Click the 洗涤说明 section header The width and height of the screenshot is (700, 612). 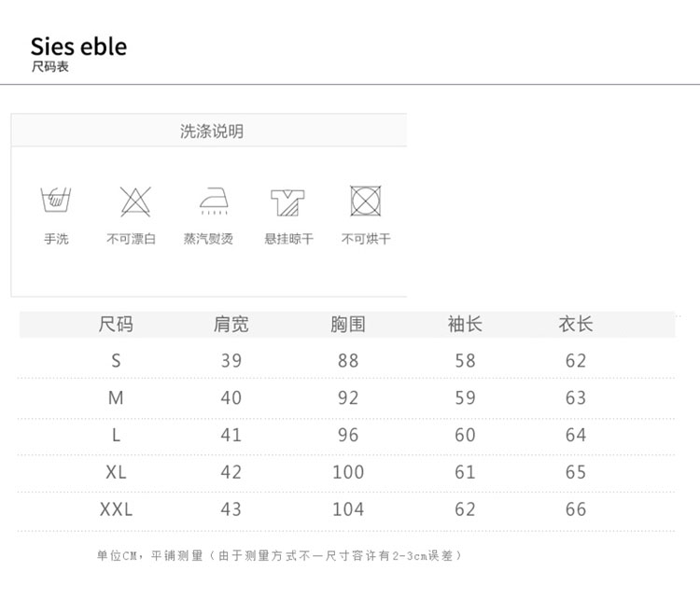pyautogui.click(x=212, y=132)
